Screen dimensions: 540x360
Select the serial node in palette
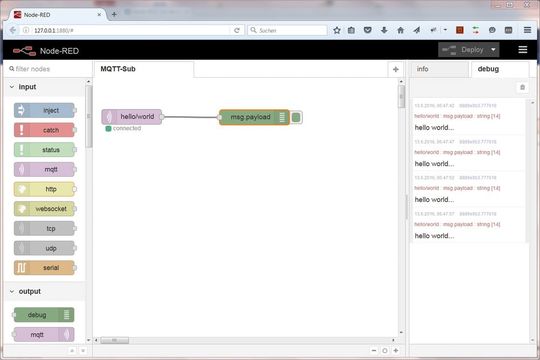[x=44, y=268]
